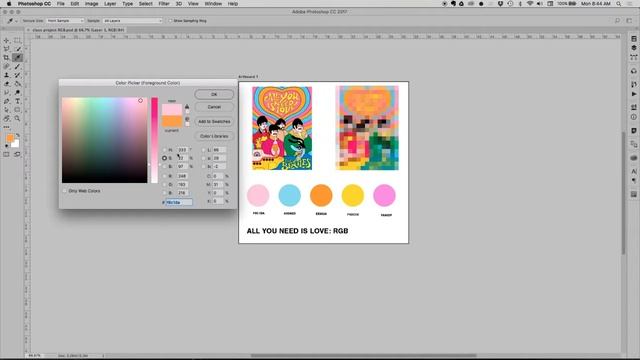Select the L lightness radio button

(203, 150)
